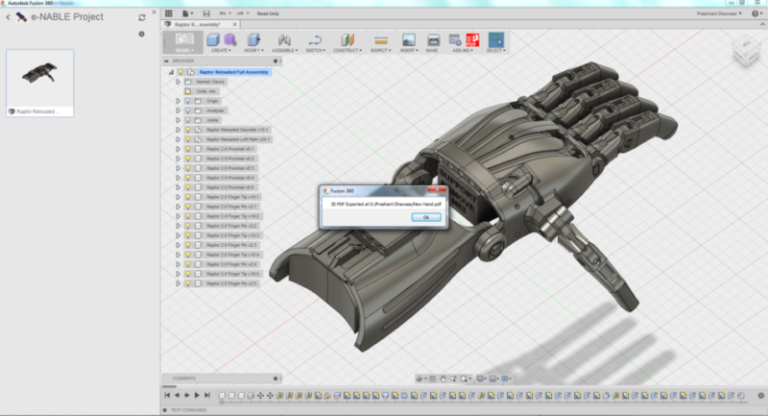Select Raptor 2.0 Proximal v6:3 row

(x=230, y=168)
